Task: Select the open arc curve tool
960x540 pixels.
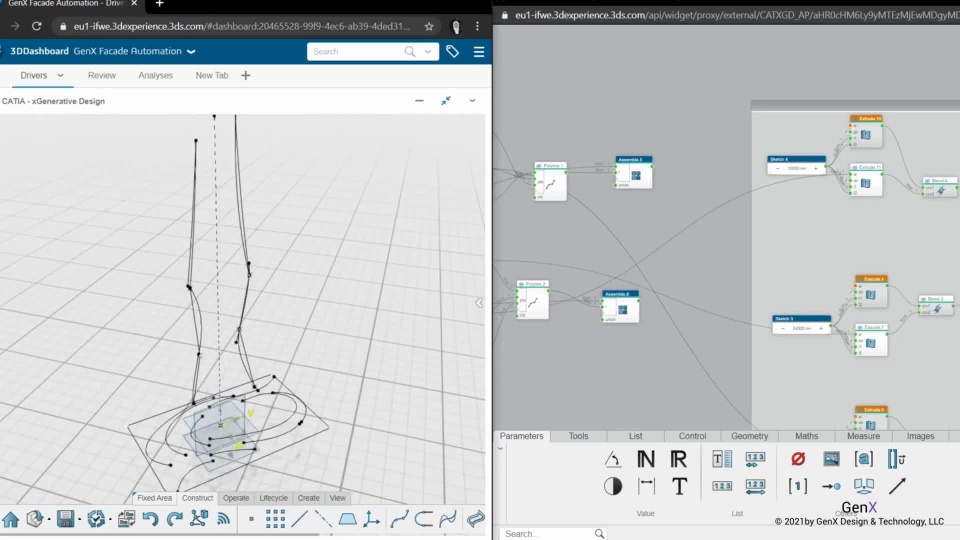Action: click(424, 519)
